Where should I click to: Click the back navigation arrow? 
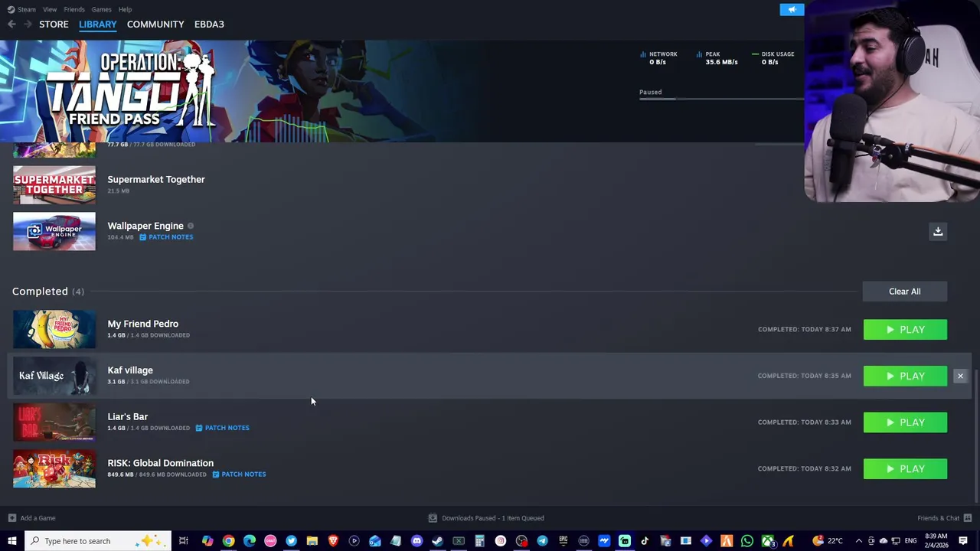[11, 24]
